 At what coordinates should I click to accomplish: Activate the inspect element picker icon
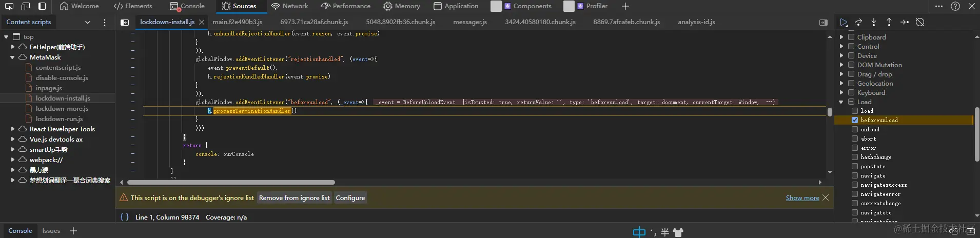(x=9, y=6)
